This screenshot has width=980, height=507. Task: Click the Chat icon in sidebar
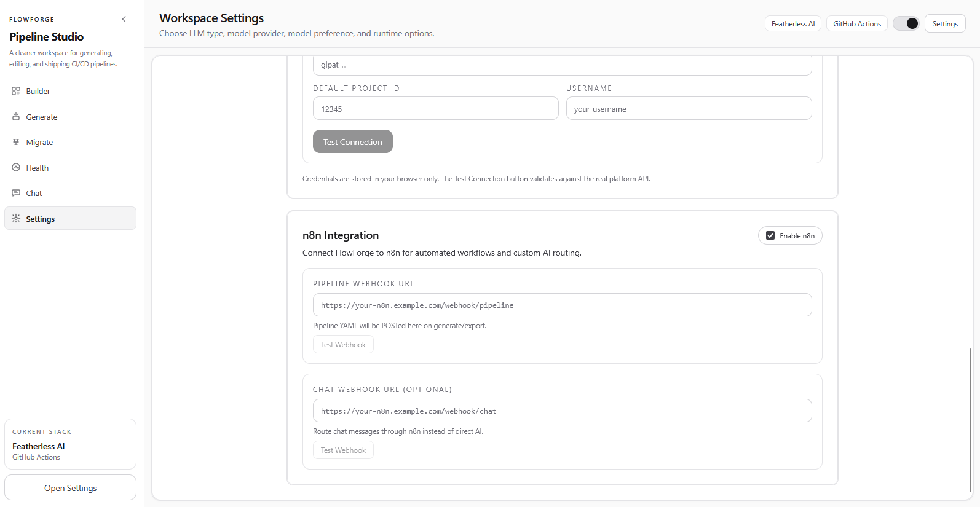click(16, 193)
